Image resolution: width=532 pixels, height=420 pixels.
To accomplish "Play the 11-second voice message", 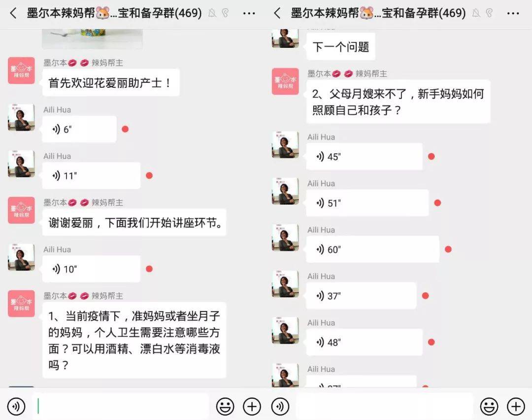I will [91, 175].
